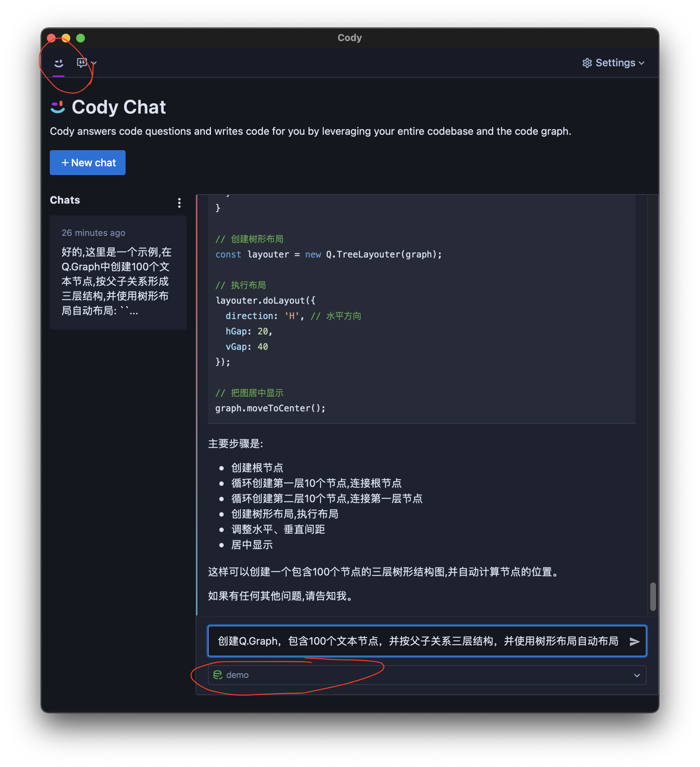Screen dimensions: 700x767
Task: Expand the feedback menu chevron
Action: pyautogui.click(x=94, y=63)
